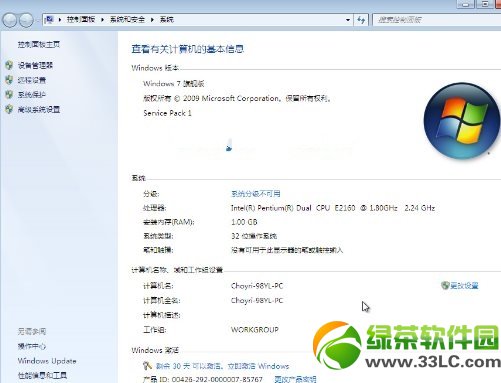
Task: Open 高级系统设置 from the sidebar
Action: (39, 109)
